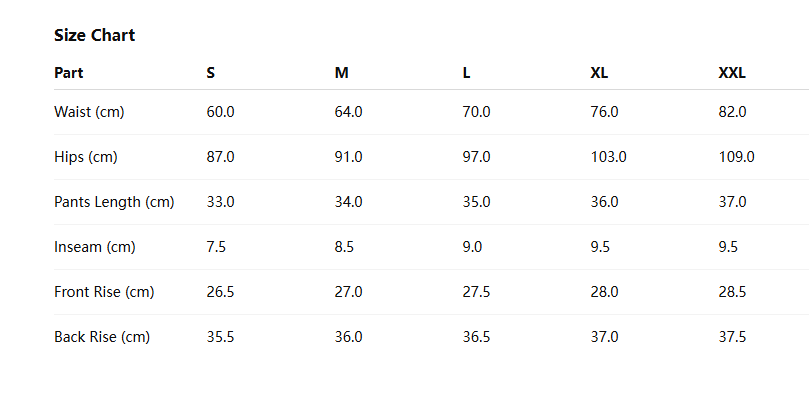Click the L size column header
Image resolution: width=809 pixels, height=412 pixels.
click(466, 73)
